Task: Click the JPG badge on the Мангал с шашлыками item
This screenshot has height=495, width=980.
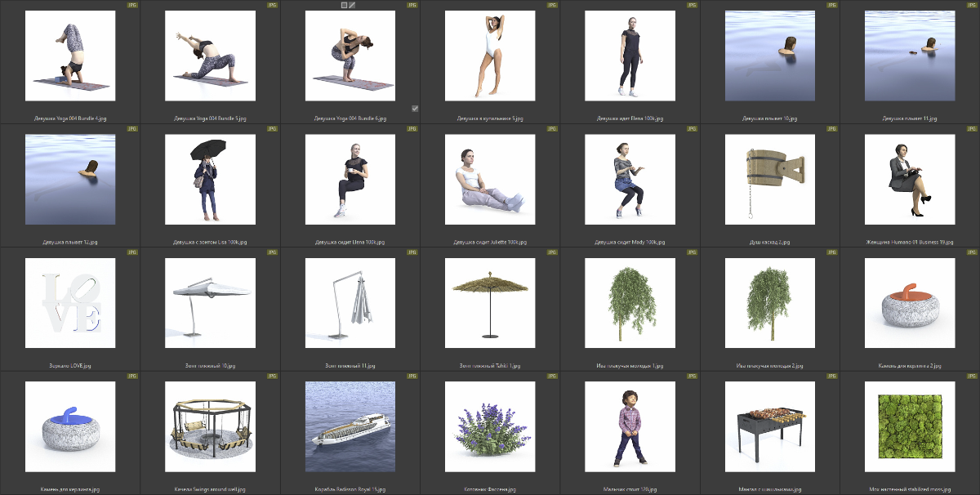Action: click(831, 377)
